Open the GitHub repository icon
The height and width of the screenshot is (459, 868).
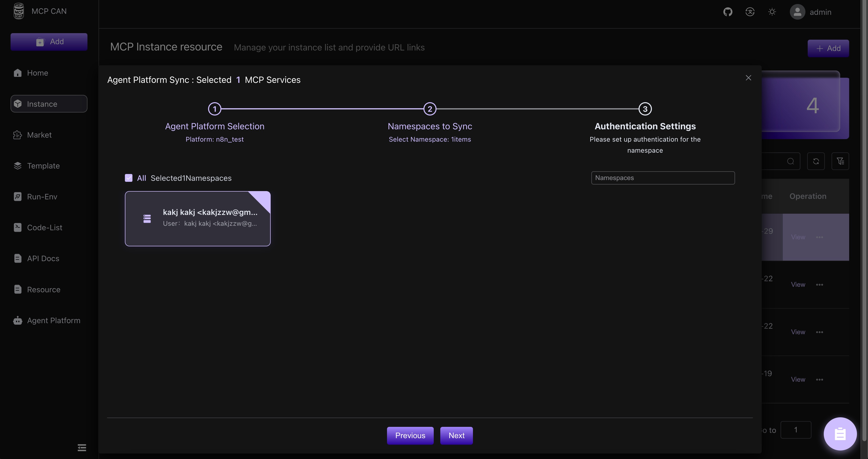click(x=728, y=12)
